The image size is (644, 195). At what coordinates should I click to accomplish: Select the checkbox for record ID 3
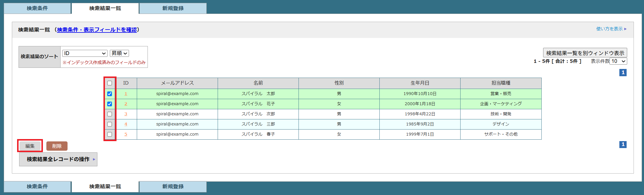[110, 114]
